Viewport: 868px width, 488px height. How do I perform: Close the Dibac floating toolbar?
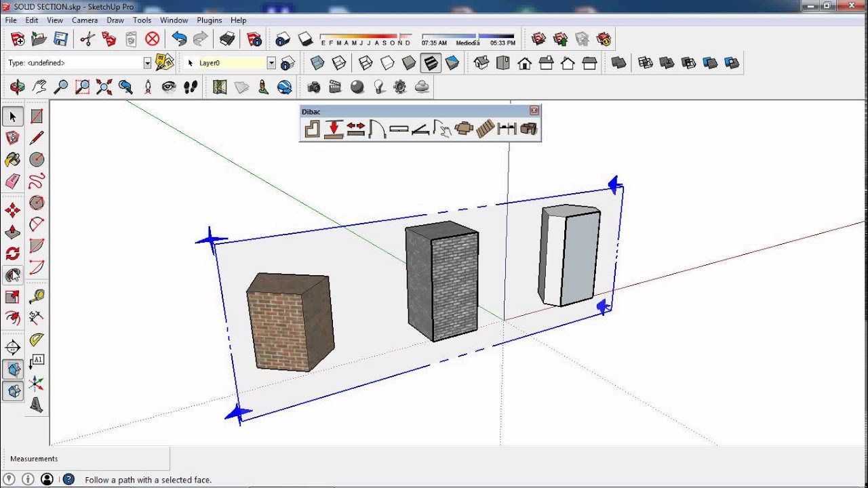(534, 110)
